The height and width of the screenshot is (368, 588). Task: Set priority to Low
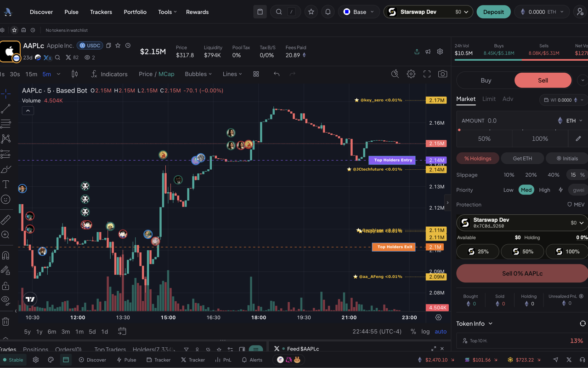[x=508, y=190]
